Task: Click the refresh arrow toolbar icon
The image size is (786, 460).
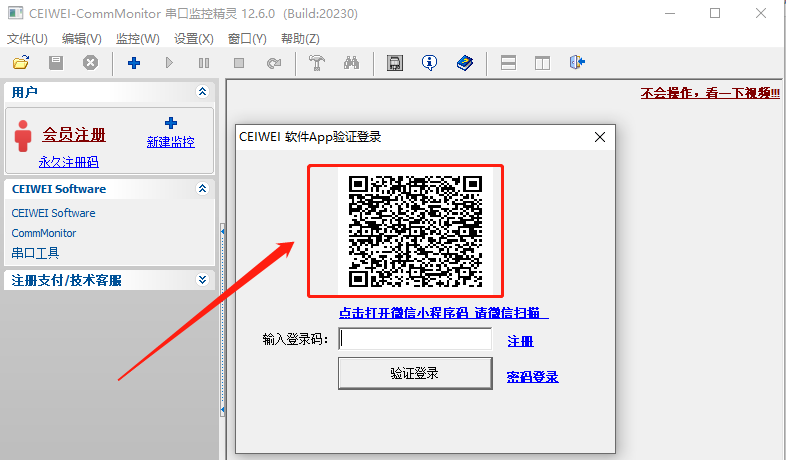Action: (274, 63)
